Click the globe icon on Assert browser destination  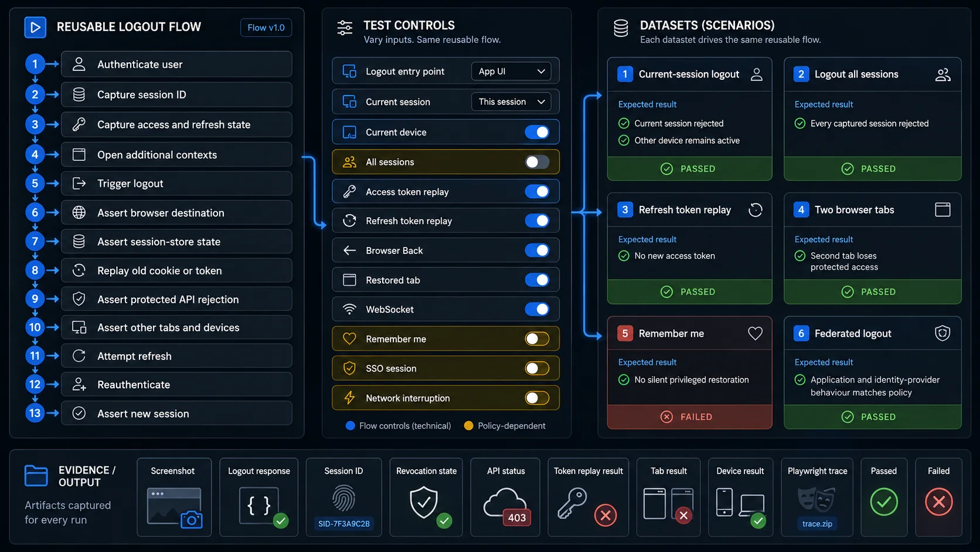click(79, 212)
